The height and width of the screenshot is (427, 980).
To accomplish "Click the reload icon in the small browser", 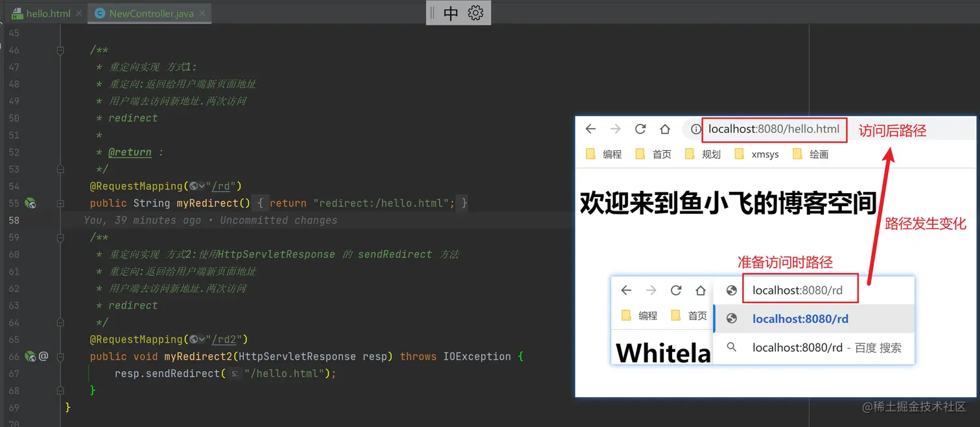I will [x=676, y=290].
